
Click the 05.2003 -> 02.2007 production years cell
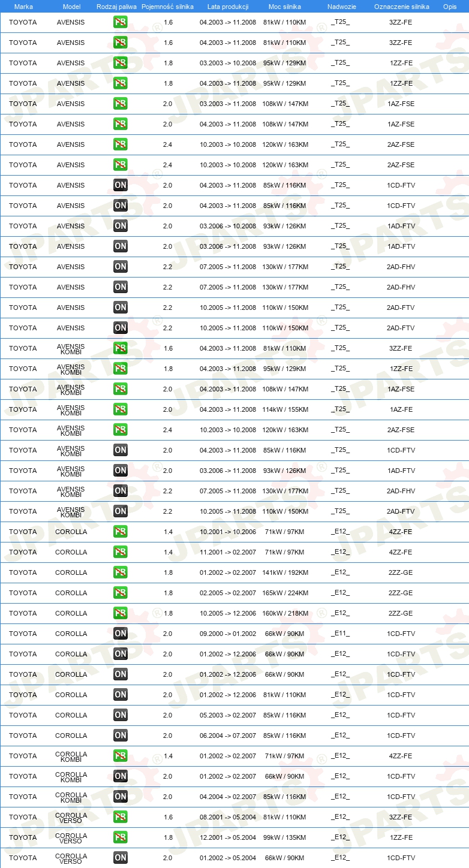(x=228, y=715)
